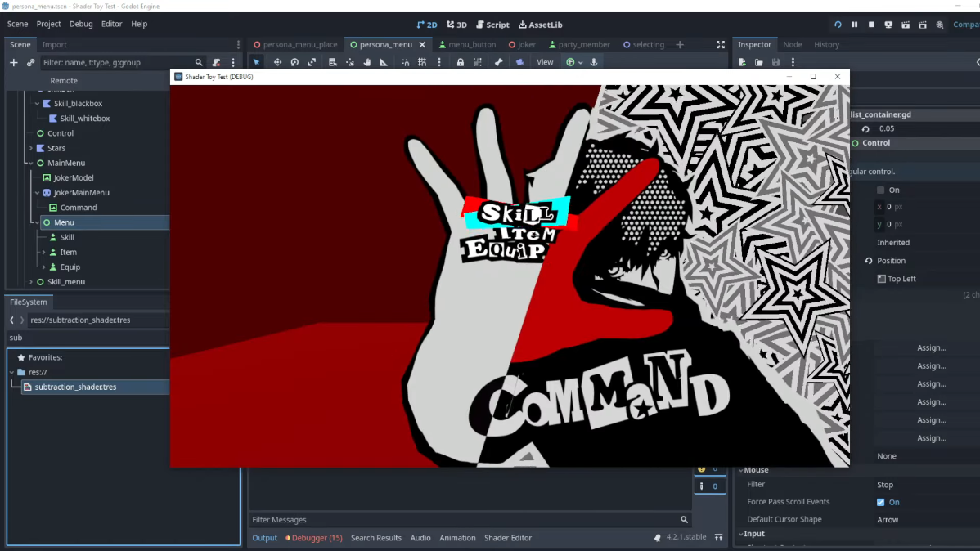Collapse the JokerMainMenu node
This screenshot has width=980, height=551.
[x=37, y=193]
